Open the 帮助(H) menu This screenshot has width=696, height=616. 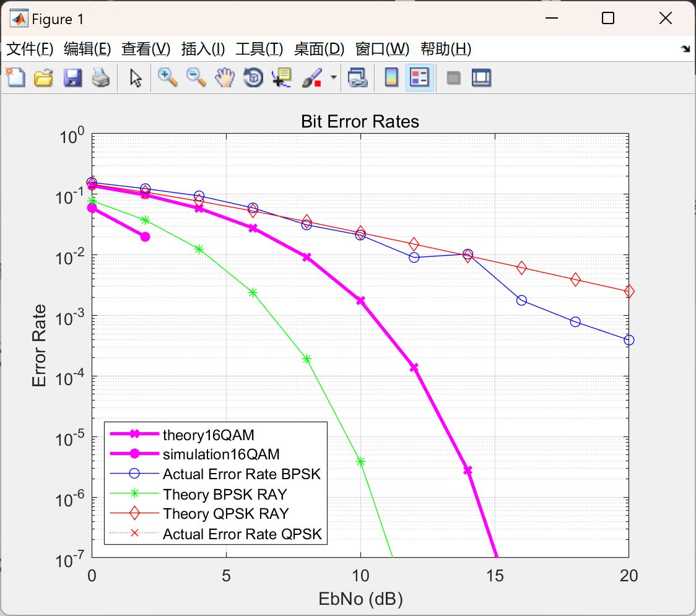coord(446,49)
